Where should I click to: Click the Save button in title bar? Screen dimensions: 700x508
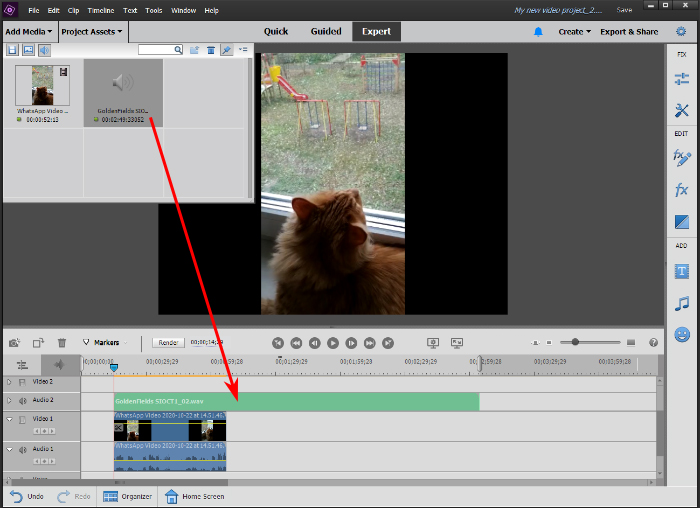[x=624, y=10]
